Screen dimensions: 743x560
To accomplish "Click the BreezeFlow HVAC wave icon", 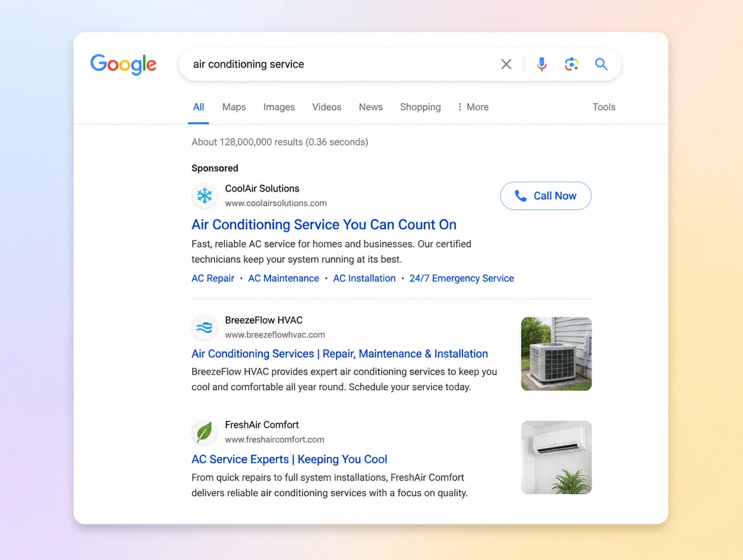I will 204,327.
